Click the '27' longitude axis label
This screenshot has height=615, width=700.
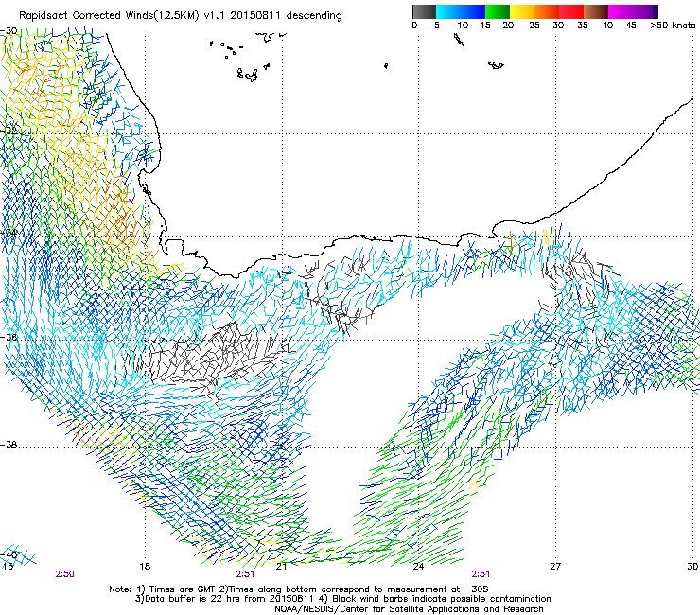coord(555,567)
